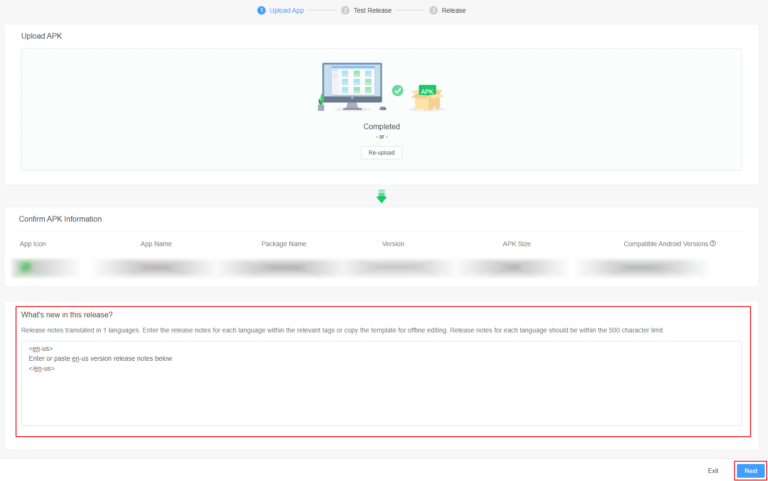Click the App Name column header
The height and width of the screenshot is (481, 768).
click(x=155, y=243)
